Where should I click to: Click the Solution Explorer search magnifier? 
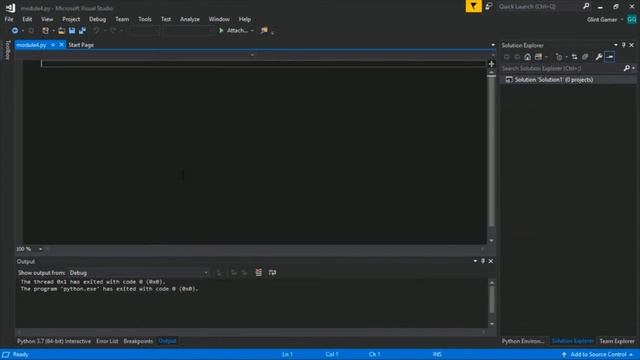[x=627, y=69]
